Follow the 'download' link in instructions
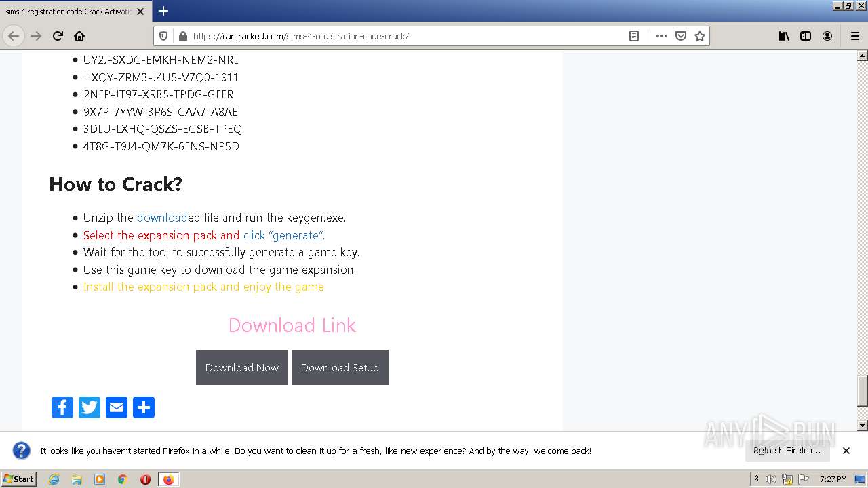 coord(162,218)
